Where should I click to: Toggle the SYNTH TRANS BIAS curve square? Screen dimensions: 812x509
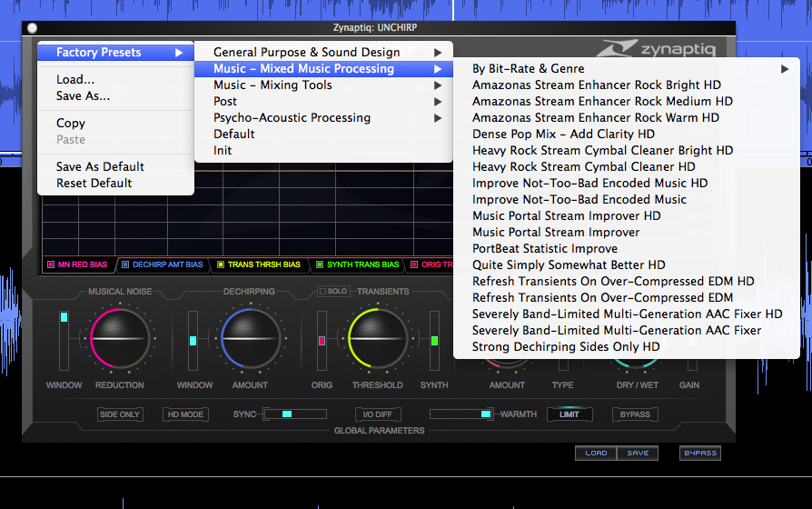(x=320, y=264)
